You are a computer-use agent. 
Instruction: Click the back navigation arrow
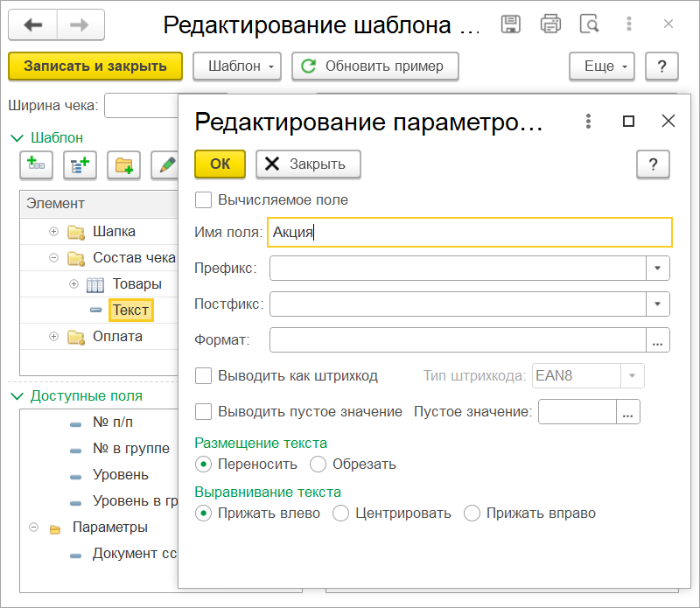pyautogui.click(x=33, y=24)
